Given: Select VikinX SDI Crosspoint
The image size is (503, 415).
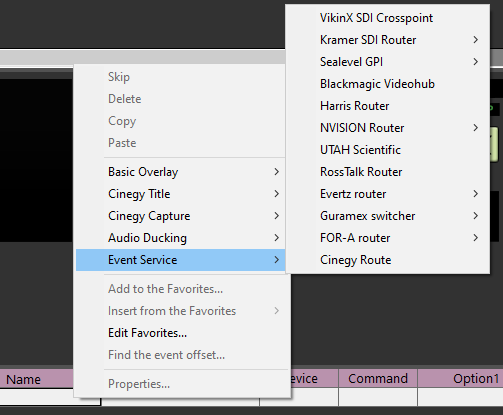Looking at the screenshot, I should coord(388,18).
